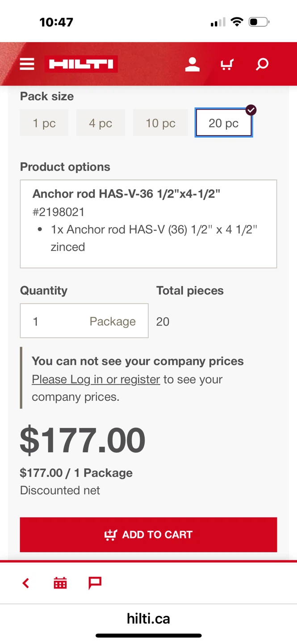Image resolution: width=297 pixels, height=644 pixels.
Task: Select the Anchor rod HAS-V-36 product option
Action: click(x=148, y=224)
